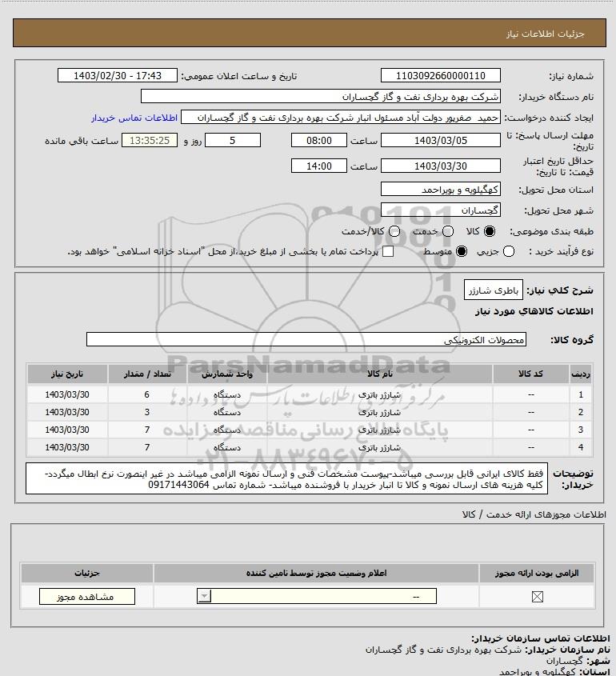
Task: Click the request creator field حمید صفرپور
Action: click(x=341, y=118)
